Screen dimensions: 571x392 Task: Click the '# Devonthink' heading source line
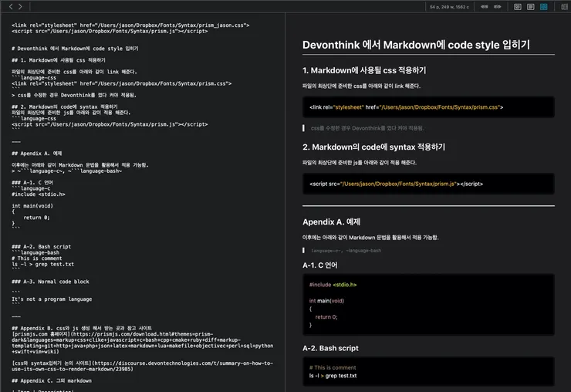75,49
